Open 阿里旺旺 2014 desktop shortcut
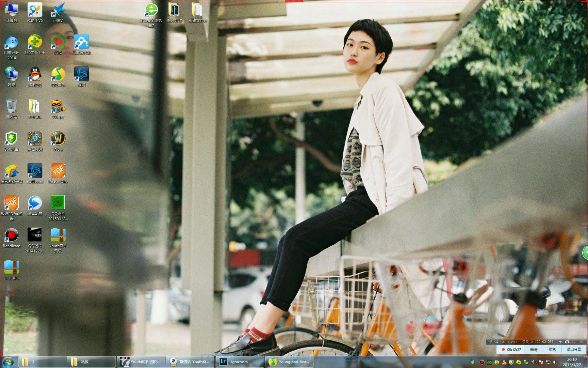Image resolution: width=588 pixels, height=368 pixels. click(x=11, y=47)
